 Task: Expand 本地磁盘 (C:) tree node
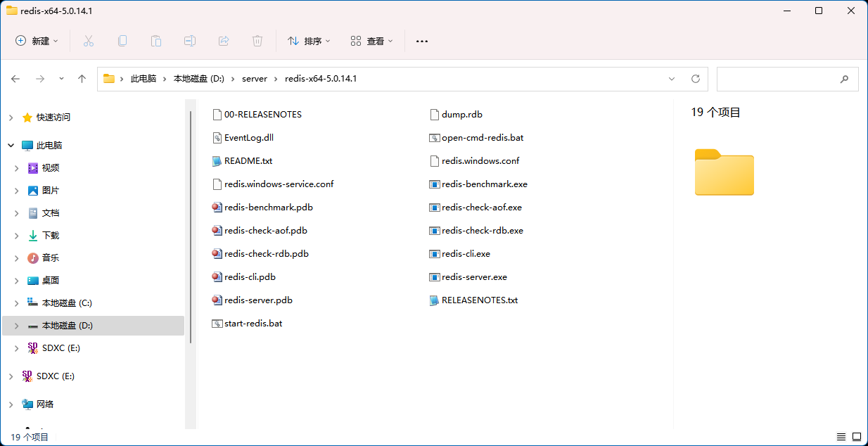coord(17,303)
